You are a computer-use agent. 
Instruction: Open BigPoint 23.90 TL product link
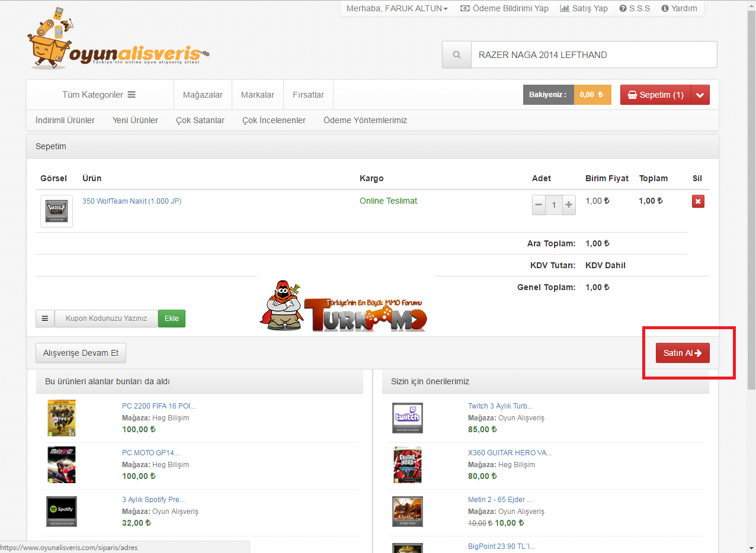[x=501, y=546]
